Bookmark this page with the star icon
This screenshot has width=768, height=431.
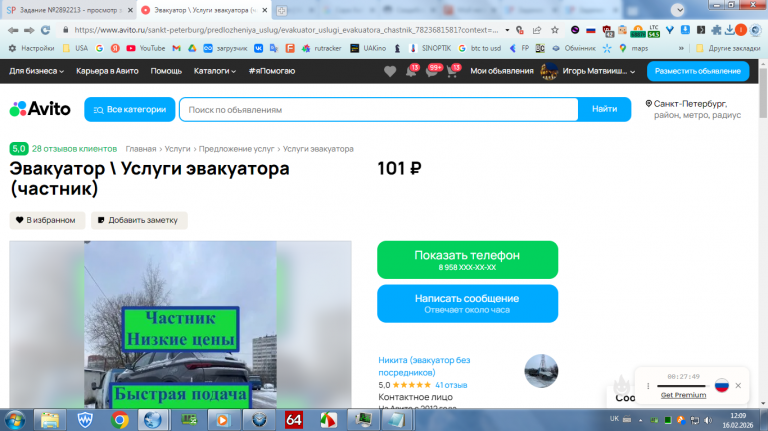pos(554,30)
